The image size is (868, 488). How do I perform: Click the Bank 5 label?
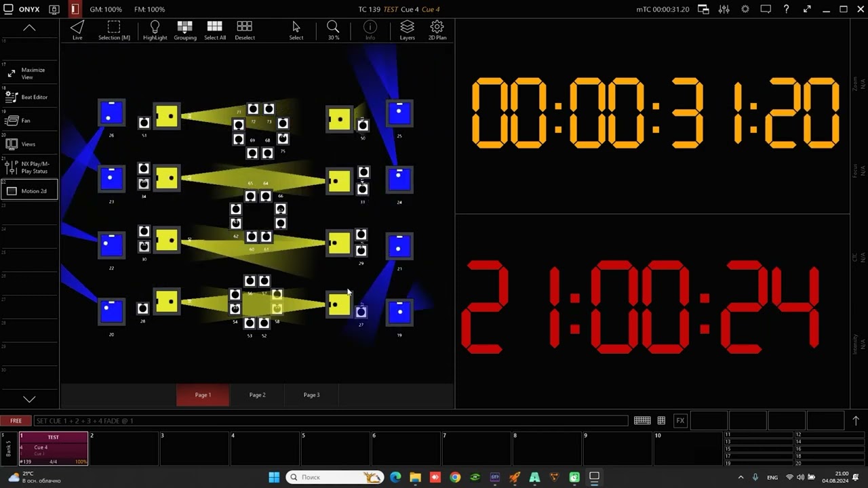(x=9, y=449)
